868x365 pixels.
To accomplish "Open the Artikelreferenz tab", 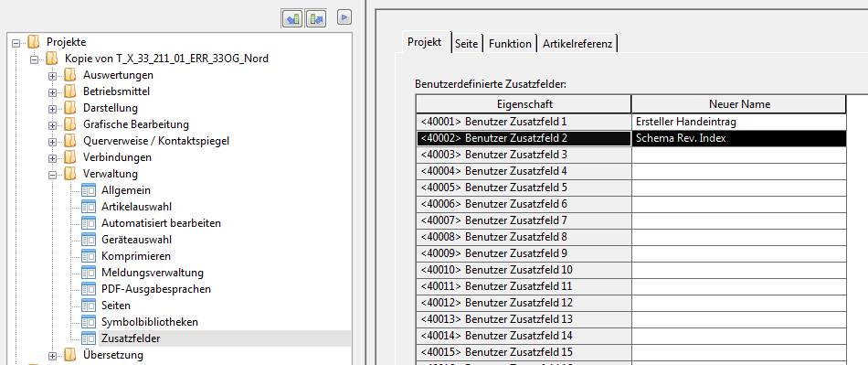I will click(x=577, y=44).
